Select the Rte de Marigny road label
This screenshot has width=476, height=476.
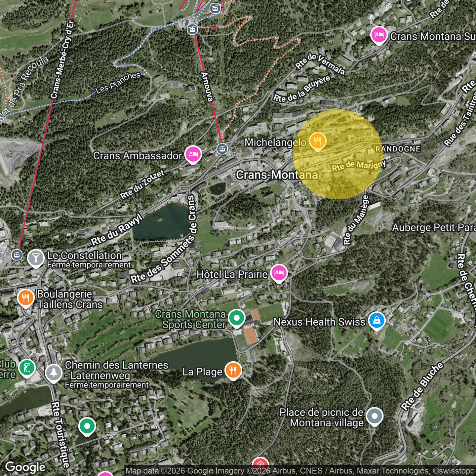click(x=359, y=166)
